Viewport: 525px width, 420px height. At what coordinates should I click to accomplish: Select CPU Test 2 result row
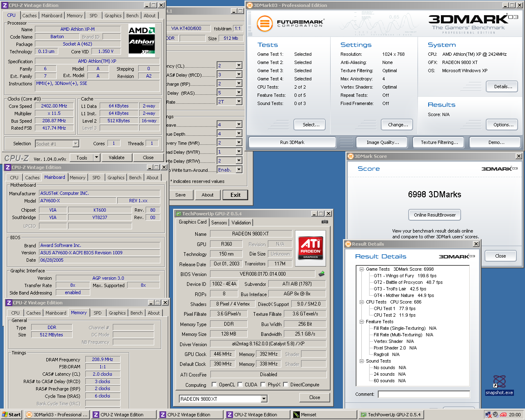[395, 315]
